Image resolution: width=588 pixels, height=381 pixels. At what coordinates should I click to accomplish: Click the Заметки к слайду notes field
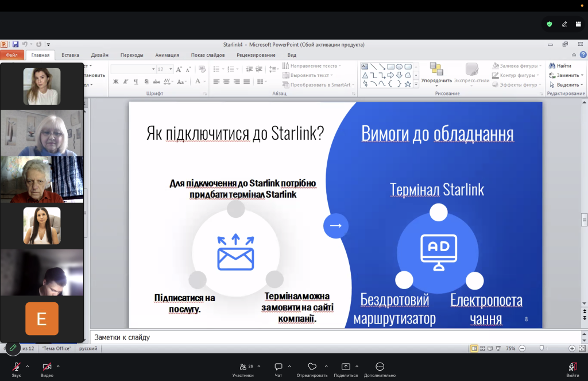[x=335, y=337]
